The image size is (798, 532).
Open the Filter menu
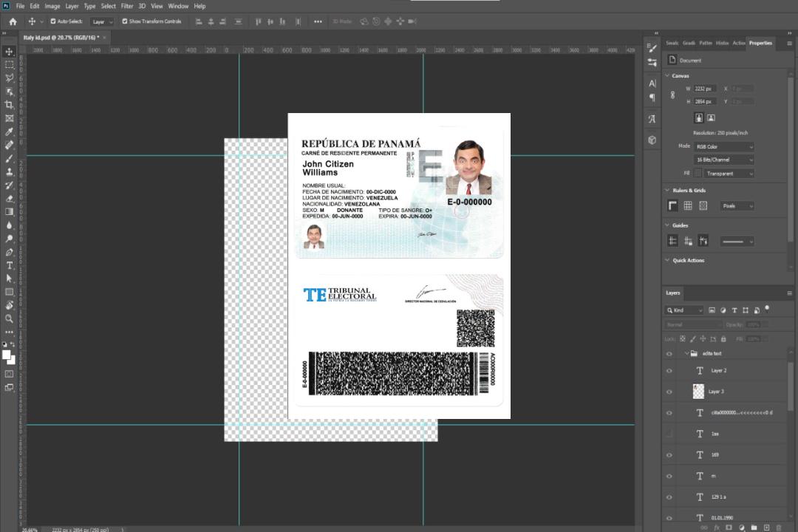127,6
